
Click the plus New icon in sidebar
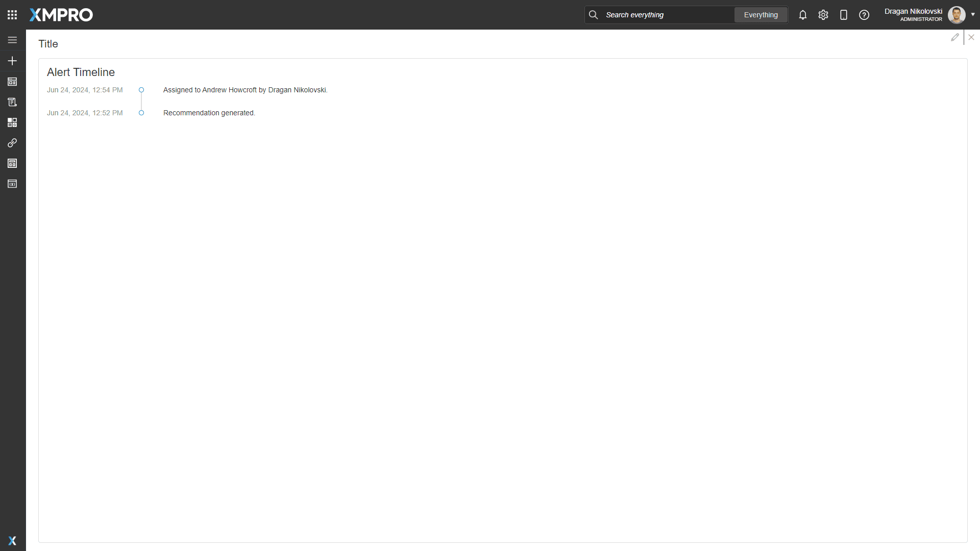pyautogui.click(x=12, y=61)
